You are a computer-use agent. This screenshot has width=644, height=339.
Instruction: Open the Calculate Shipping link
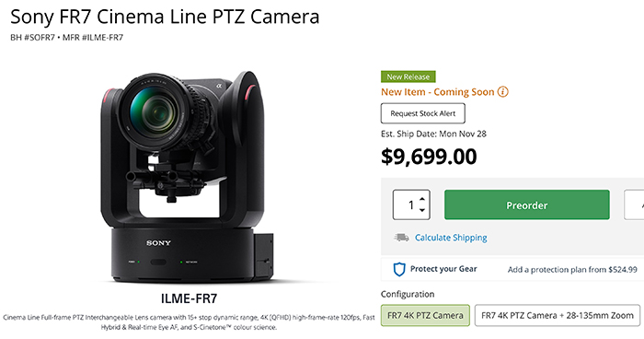451,238
